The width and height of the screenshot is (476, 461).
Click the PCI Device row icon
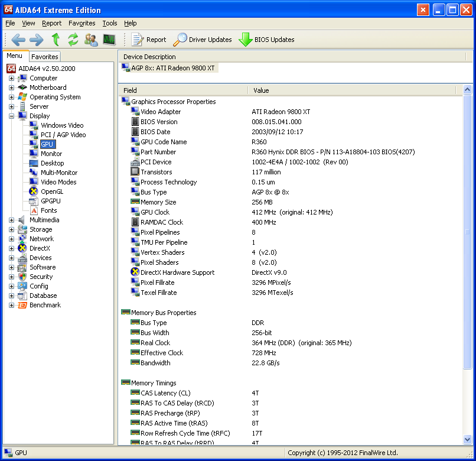point(135,162)
